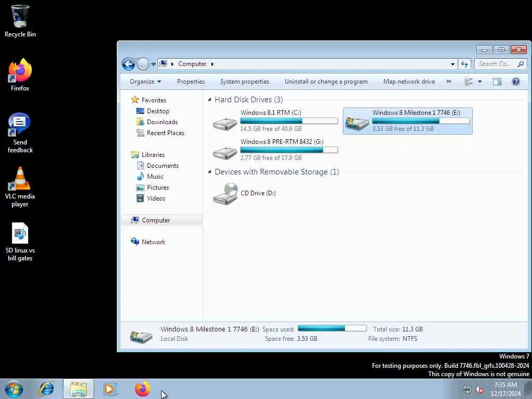532x399 pixels.
Task: Focus the Search Computer box
Action: tap(501, 64)
